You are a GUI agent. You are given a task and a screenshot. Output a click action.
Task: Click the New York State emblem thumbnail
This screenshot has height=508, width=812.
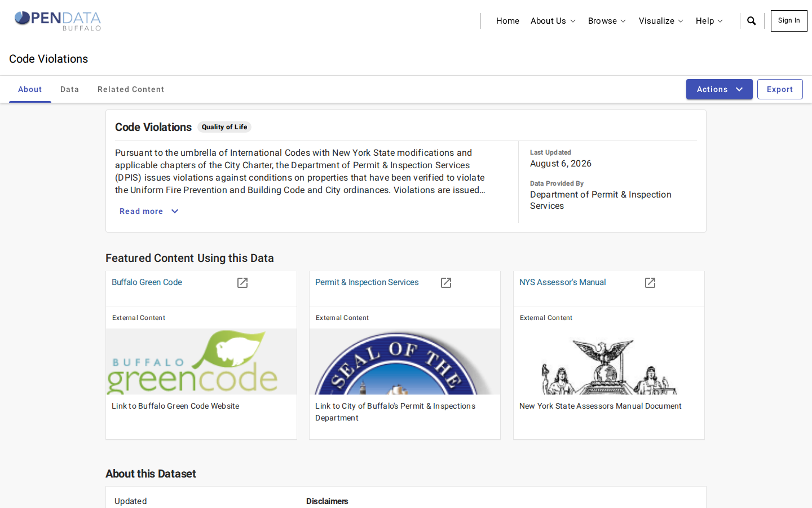(x=609, y=362)
